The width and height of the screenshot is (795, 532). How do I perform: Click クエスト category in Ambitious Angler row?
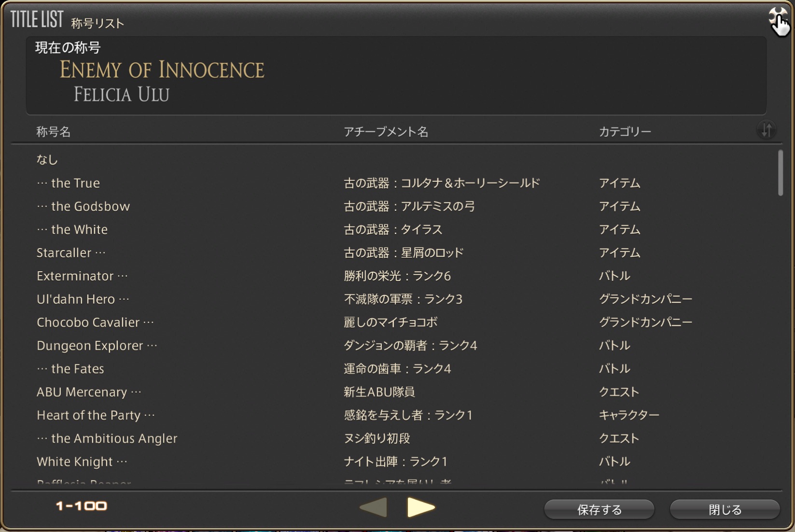coord(619,438)
